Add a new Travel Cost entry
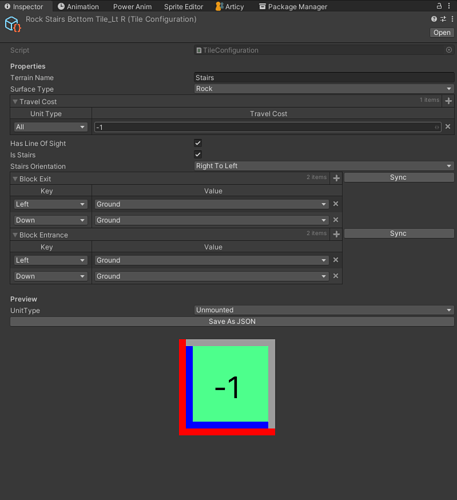 (448, 101)
